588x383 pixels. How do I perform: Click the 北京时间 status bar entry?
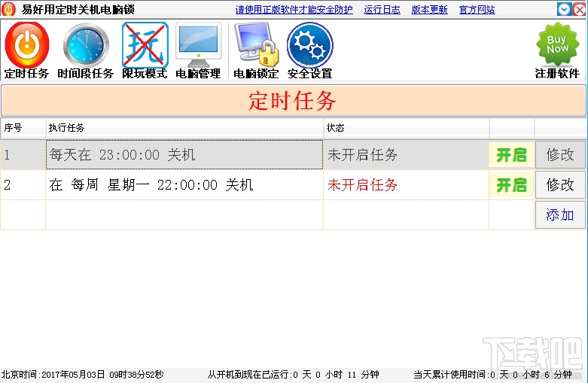point(83,375)
